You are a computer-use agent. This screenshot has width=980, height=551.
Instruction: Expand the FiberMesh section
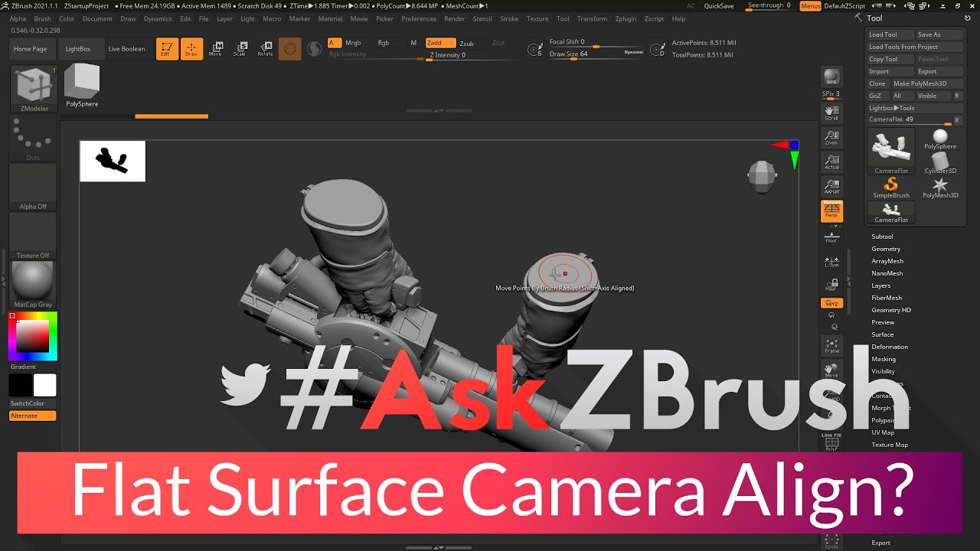887,298
